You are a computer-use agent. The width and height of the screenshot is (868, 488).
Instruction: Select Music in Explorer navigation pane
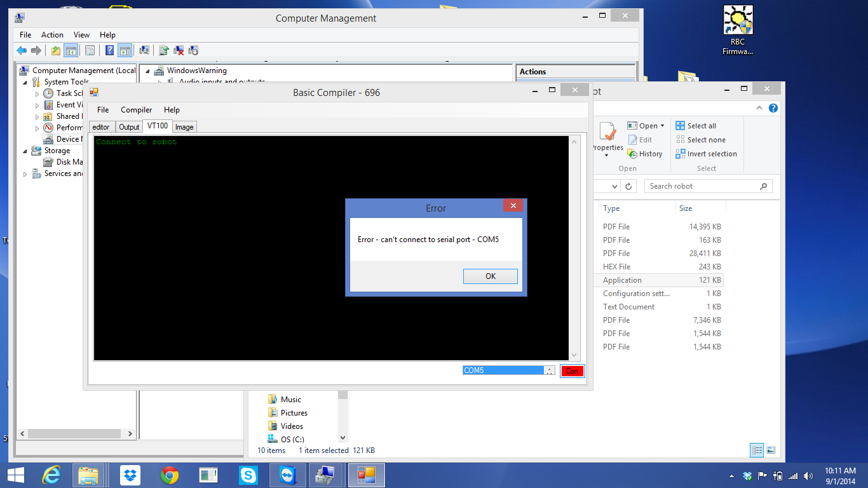(x=284, y=400)
